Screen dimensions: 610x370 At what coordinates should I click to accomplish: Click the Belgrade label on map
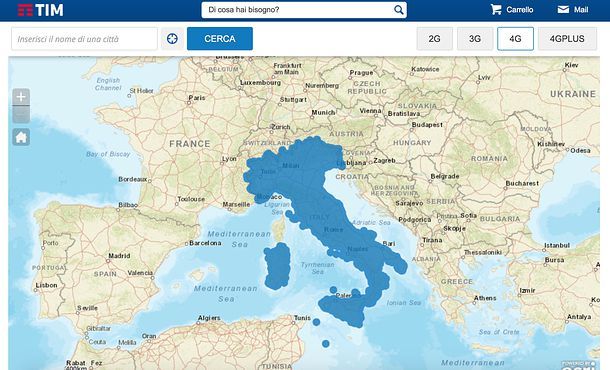click(x=445, y=176)
